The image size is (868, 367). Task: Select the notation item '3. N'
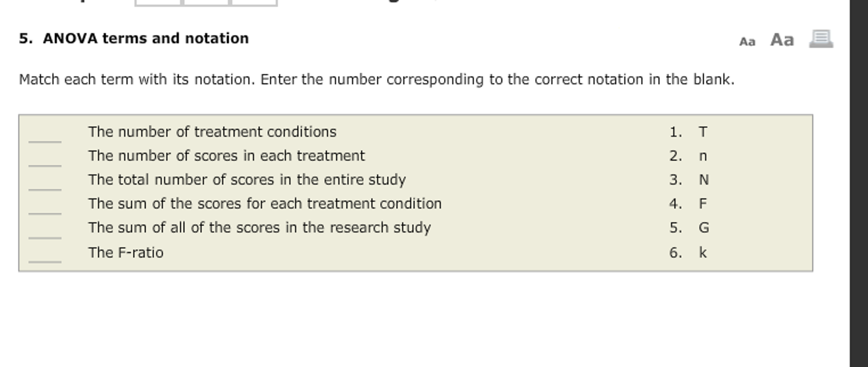[x=687, y=179]
